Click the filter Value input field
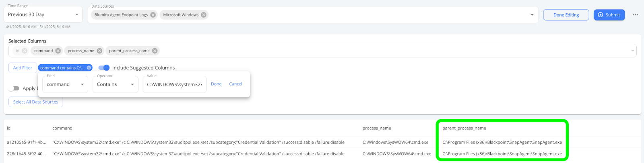Image resolution: width=644 pixels, height=163 pixels. click(175, 84)
